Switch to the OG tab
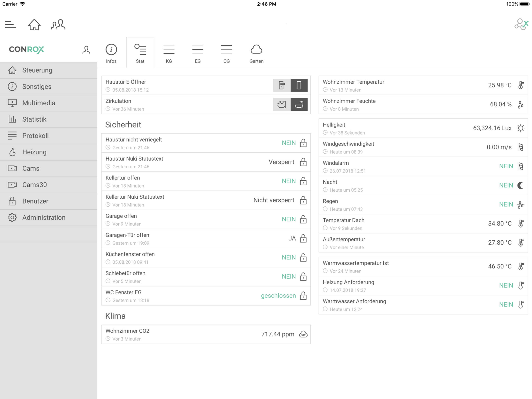 (226, 53)
